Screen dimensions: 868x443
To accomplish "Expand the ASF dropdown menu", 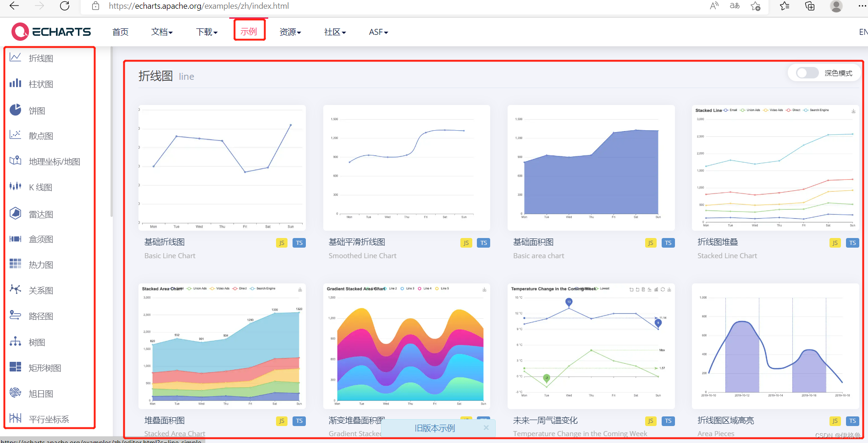I will [x=378, y=32].
